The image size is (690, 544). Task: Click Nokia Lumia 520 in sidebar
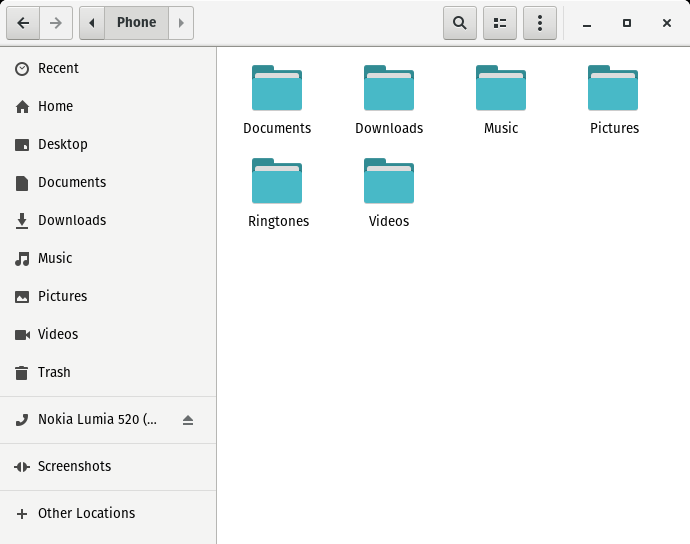click(97, 420)
